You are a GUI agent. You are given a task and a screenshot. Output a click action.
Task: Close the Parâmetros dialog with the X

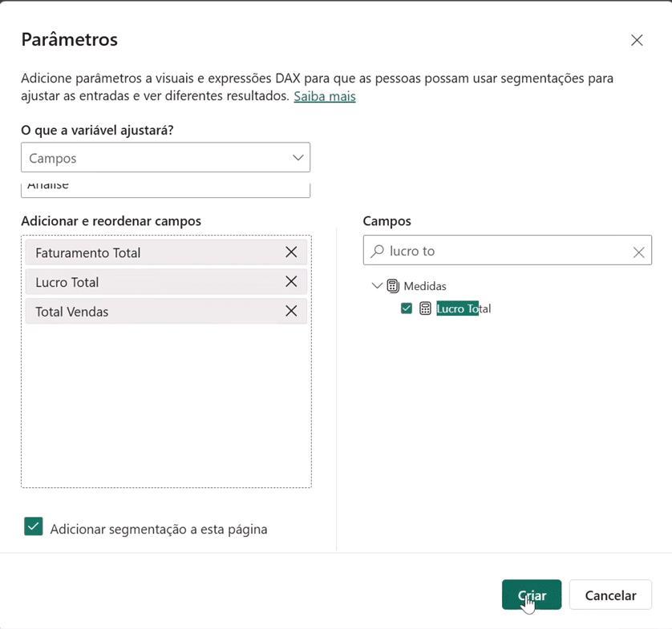[637, 40]
